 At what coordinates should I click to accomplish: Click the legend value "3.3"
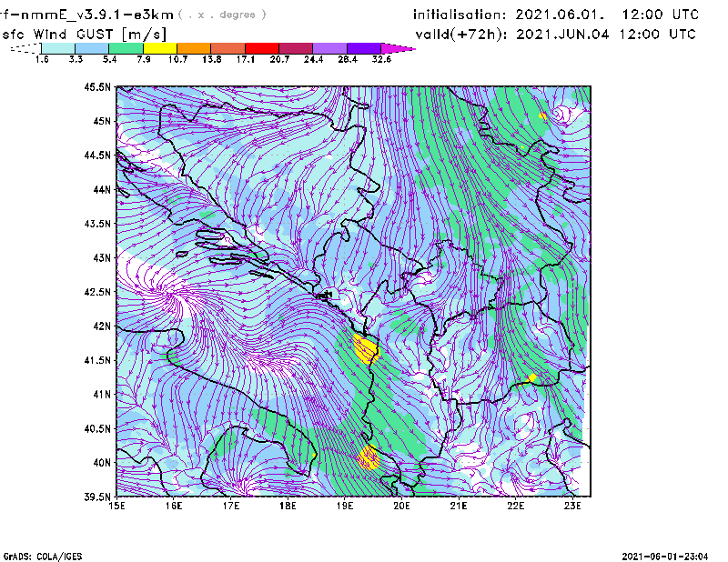coord(76,59)
